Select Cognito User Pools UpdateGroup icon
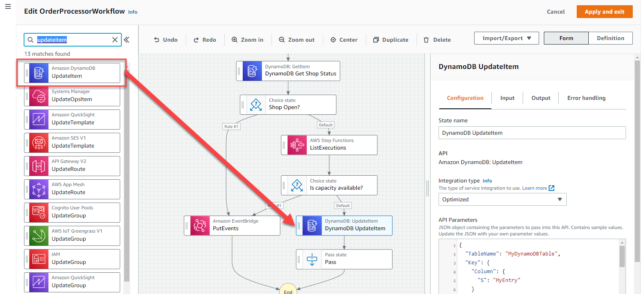The width and height of the screenshot is (644, 294). click(x=39, y=213)
